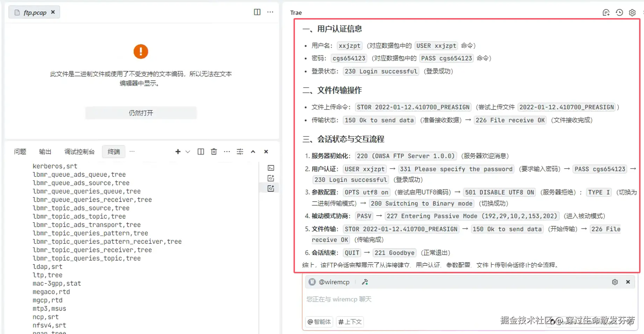Maximize panel with chevron up arrow
Viewport: 644px width, 334px height.
click(253, 151)
